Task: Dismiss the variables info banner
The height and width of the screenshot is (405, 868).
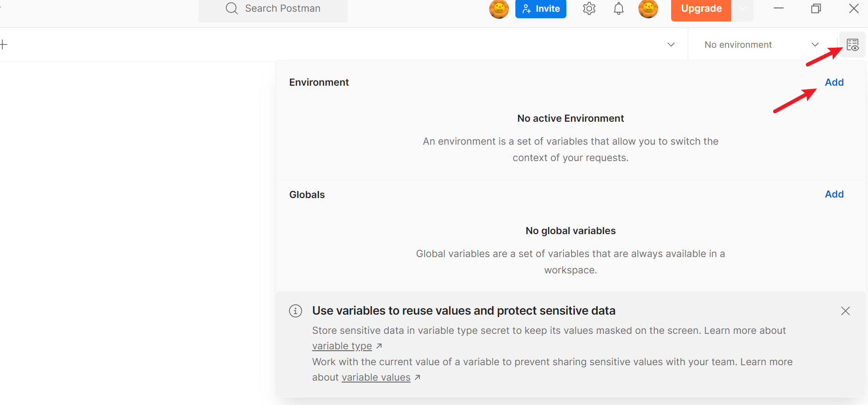Action: 845,311
